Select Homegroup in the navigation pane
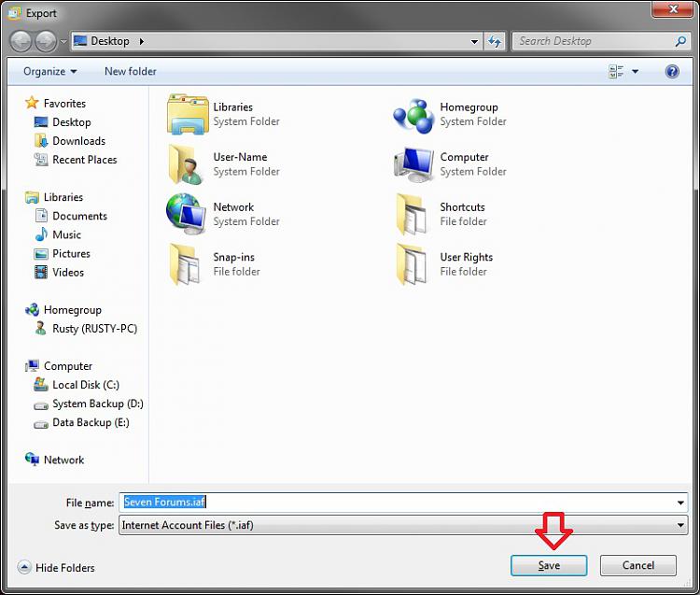This screenshot has width=700, height=595. click(x=63, y=309)
